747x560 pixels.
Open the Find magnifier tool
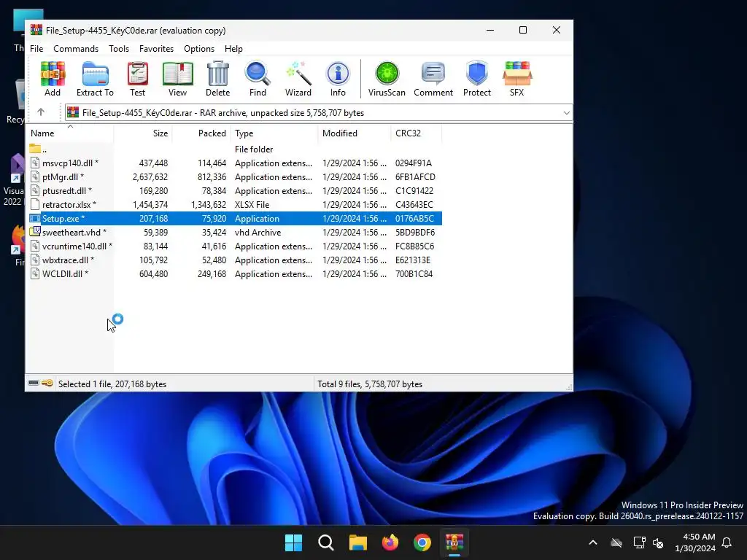coord(258,79)
